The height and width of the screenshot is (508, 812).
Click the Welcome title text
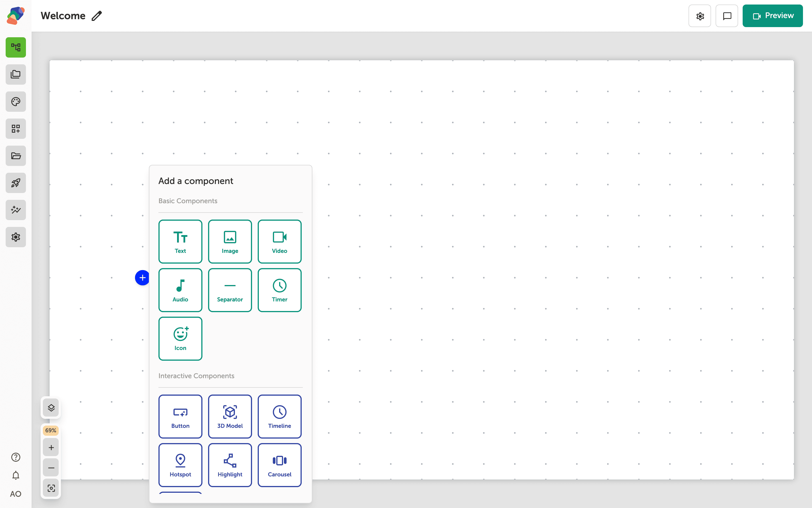tap(63, 16)
